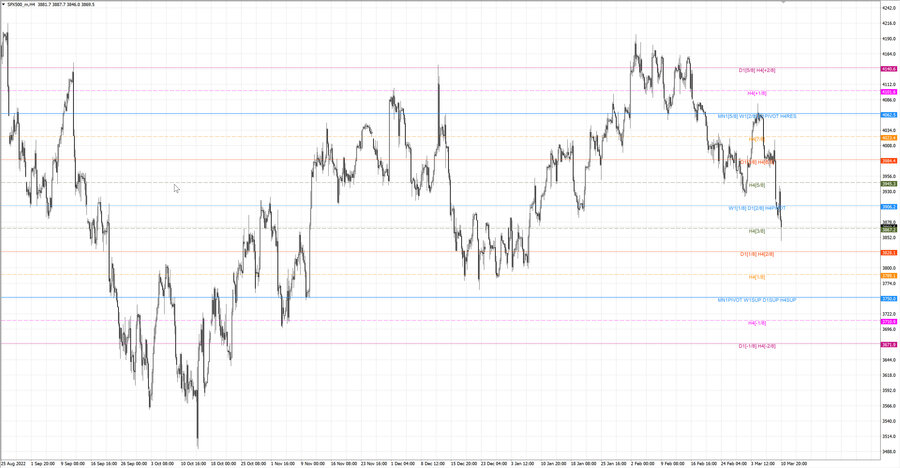Click the green 'H4[5/8]' level label
Viewport: 900px width, 468px height.
[x=757, y=185]
